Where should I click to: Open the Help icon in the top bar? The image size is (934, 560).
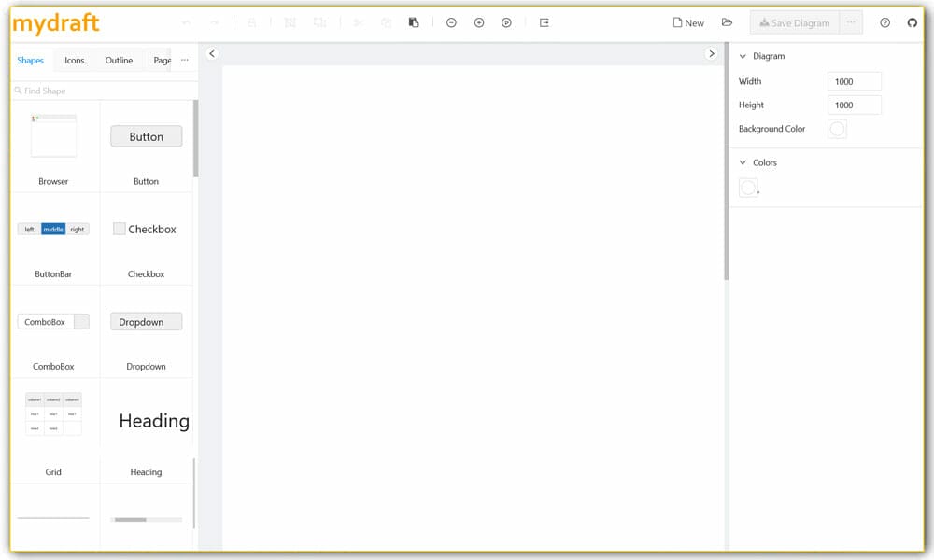(884, 22)
